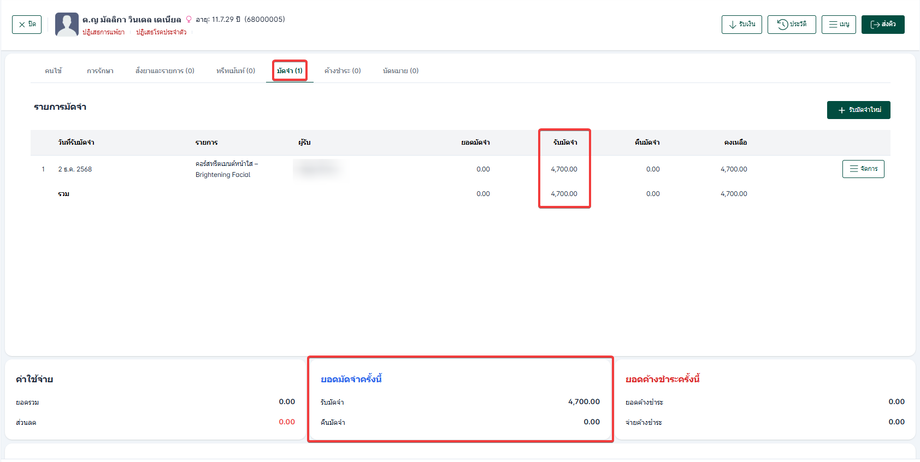Click row 1 ยอดมัดจำ value 0.00
The image size is (920, 462).
[483, 170]
